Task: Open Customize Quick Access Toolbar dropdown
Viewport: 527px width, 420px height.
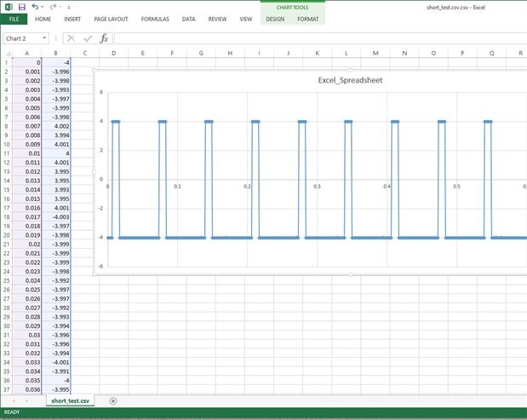Action: pos(66,7)
